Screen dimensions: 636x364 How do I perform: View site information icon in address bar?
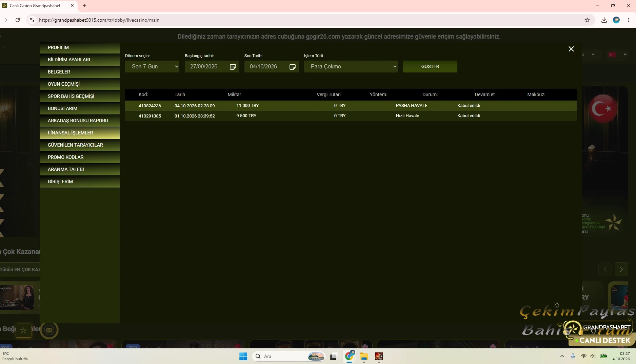(x=32, y=20)
